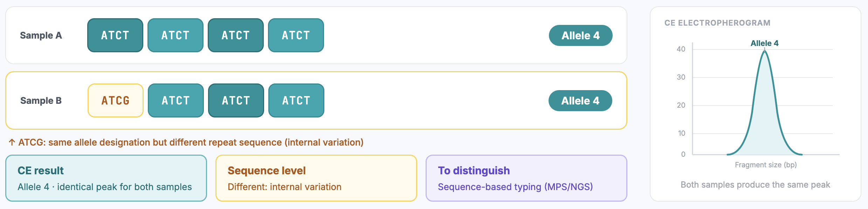Click the y-axis value 0
The image size is (868, 209).
coord(683,154)
